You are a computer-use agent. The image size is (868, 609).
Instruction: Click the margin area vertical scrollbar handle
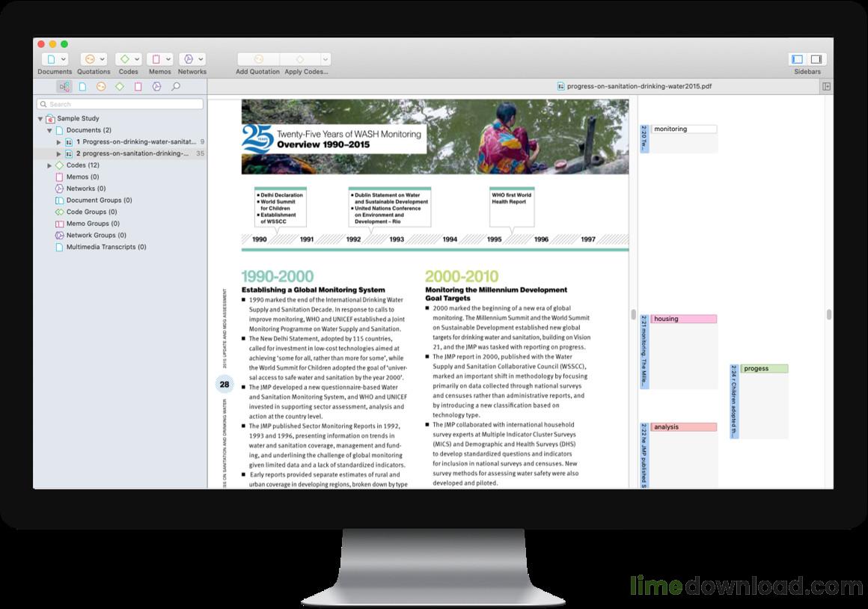coord(828,314)
